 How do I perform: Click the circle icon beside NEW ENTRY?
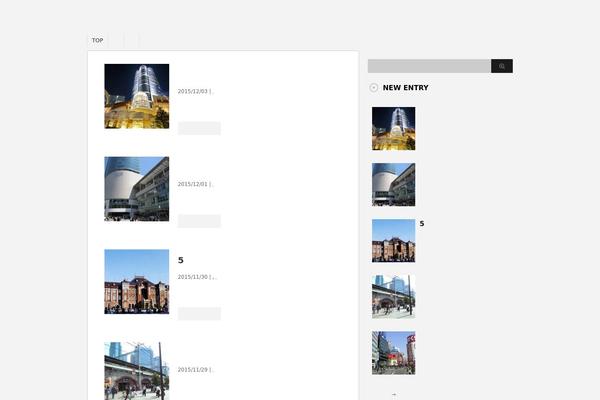(373, 88)
